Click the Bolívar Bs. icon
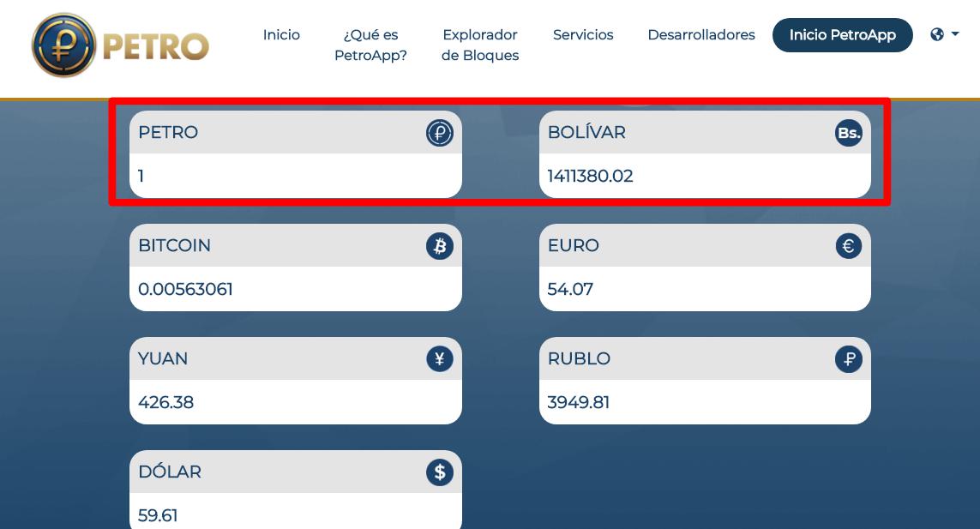Image resolution: width=980 pixels, height=529 pixels. click(848, 133)
